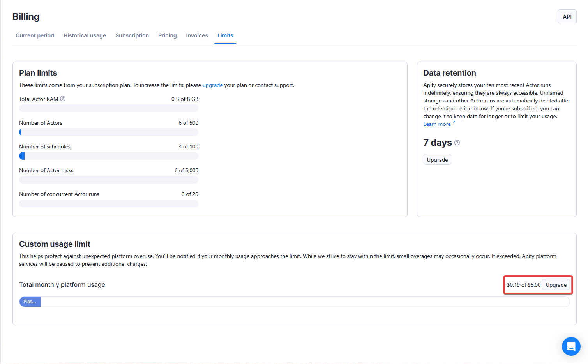
Task: View the Pricing tab
Action: (167, 35)
